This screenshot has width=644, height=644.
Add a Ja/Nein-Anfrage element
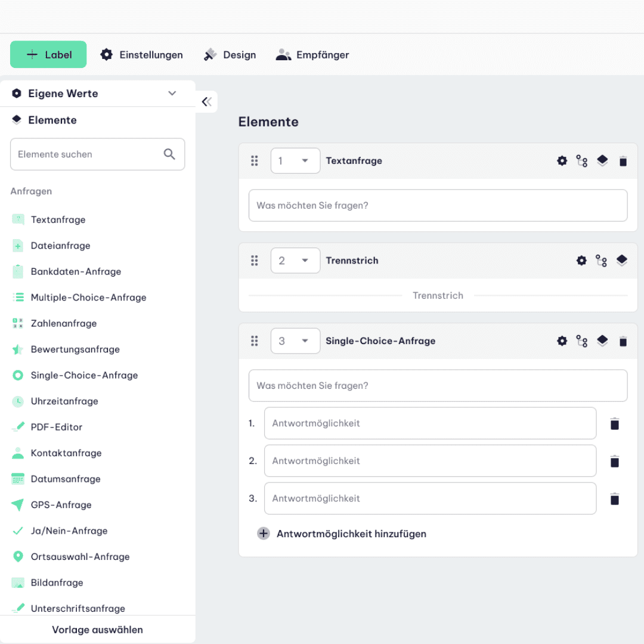60,530
